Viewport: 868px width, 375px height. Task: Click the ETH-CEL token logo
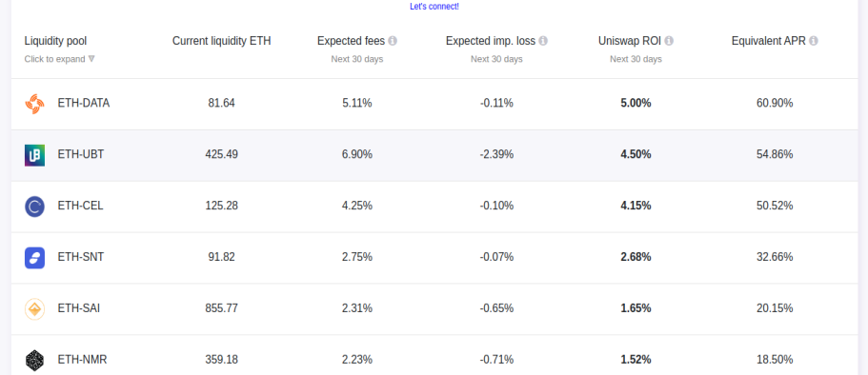click(x=35, y=207)
